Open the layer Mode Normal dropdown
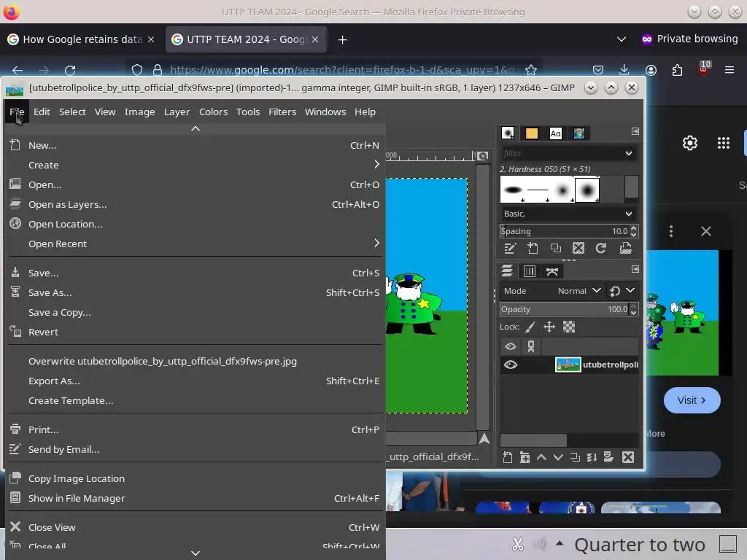This screenshot has width=747, height=560. [x=553, y=291]
